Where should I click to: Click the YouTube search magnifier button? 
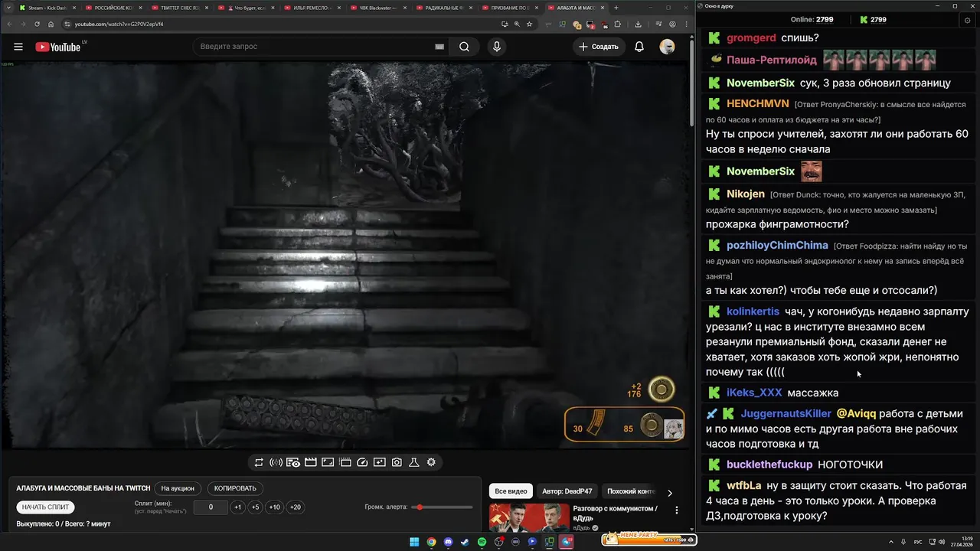point(464,47)
